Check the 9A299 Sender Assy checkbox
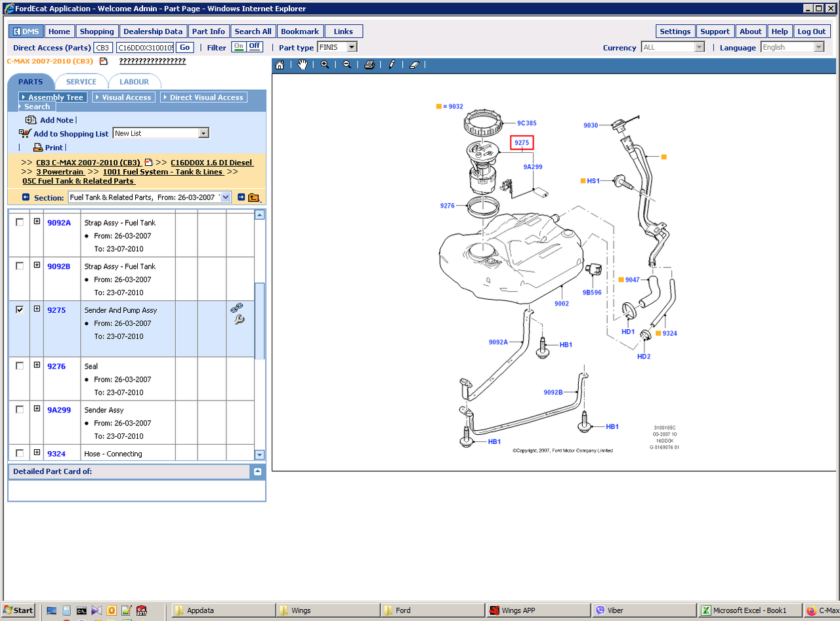The height and width of the screenshot is (621, 840). (x=20, y=409)
